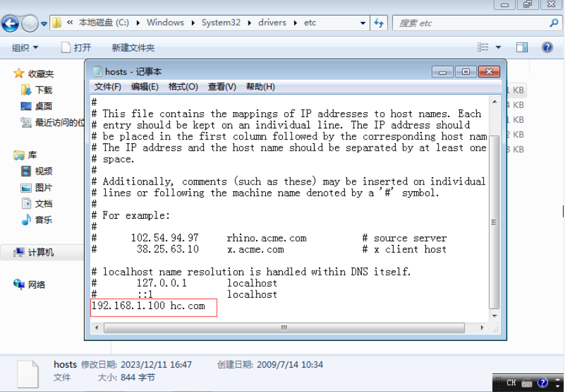Click the text 'rhino.acme.com'
Image resolution: width=565 pixels, height=392 pixels.
(x=266, y=238)
